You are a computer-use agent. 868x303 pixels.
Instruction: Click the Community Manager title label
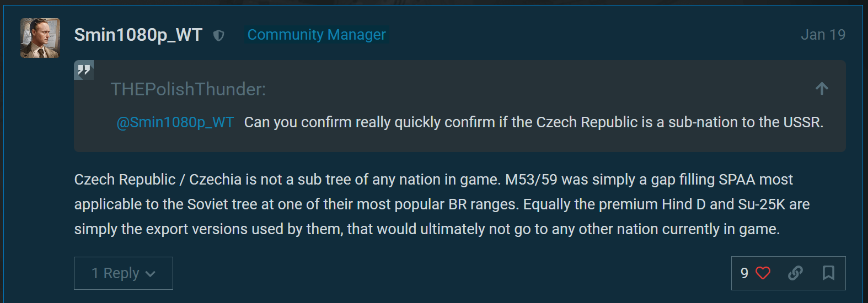317,35
